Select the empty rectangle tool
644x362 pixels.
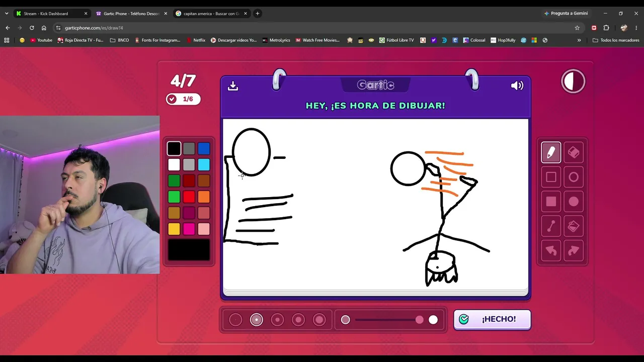[551, 177]
